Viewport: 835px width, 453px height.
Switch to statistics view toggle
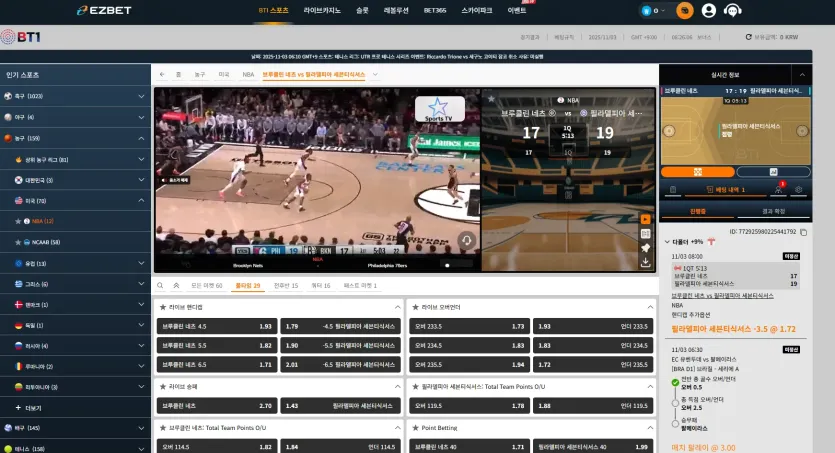coord(773,172)
